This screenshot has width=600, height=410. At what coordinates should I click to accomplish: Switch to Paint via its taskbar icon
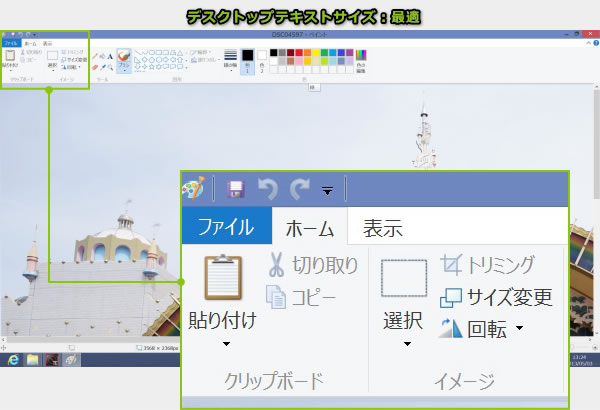coord(71,360)
